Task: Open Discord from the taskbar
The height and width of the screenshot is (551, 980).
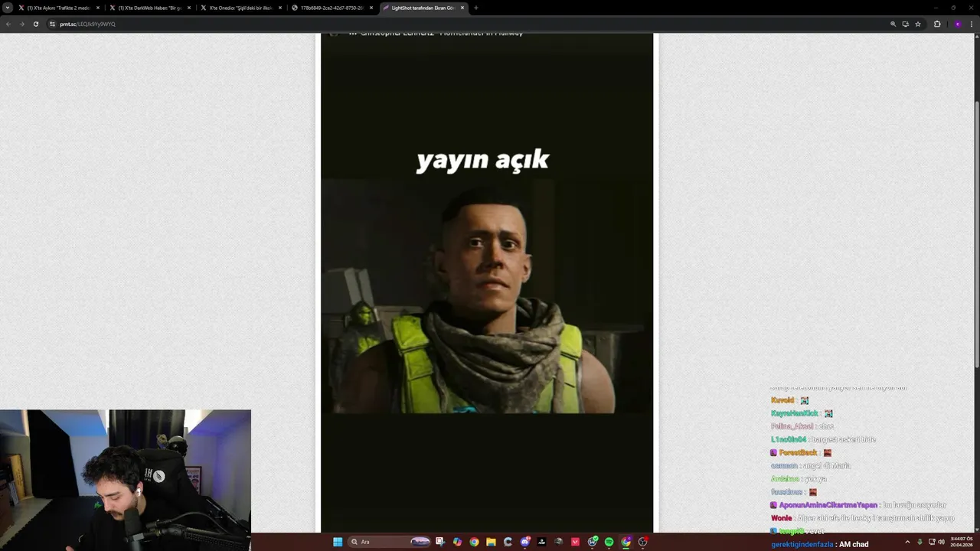Action: pyautogui.click(x=525, y=542)
